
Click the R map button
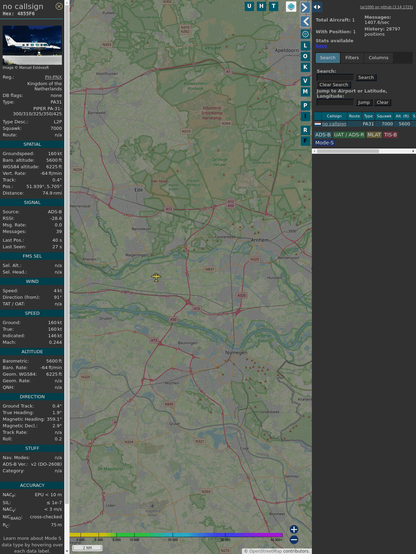(305, 130)
